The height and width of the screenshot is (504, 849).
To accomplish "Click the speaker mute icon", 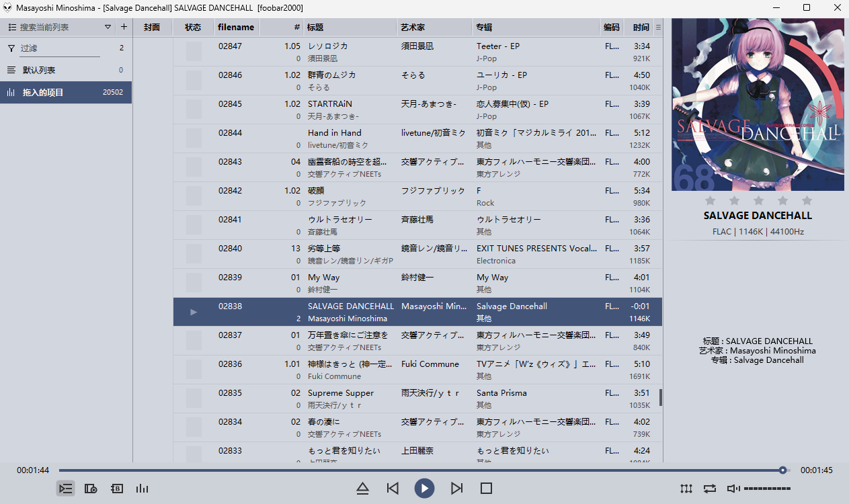I will (733, 489).
